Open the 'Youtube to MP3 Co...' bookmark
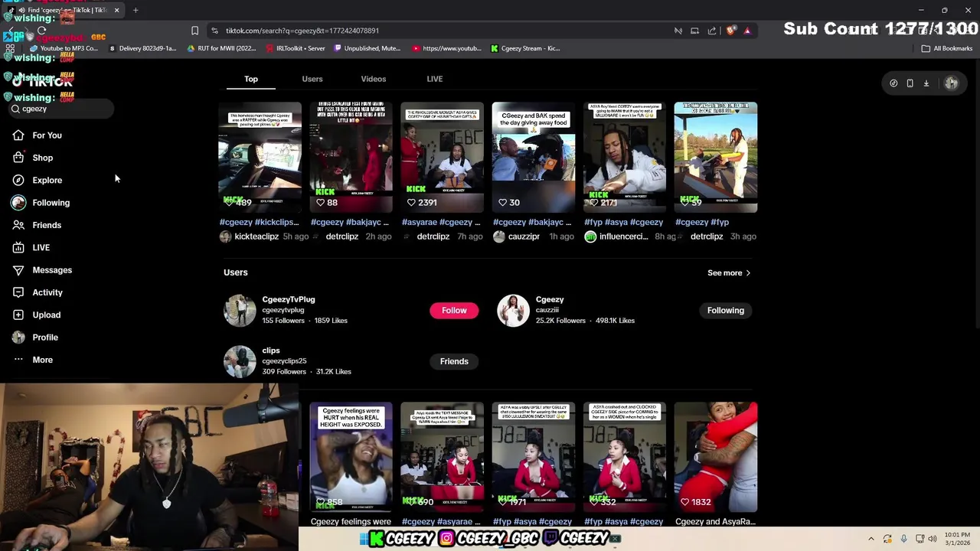 pos(64,48)
